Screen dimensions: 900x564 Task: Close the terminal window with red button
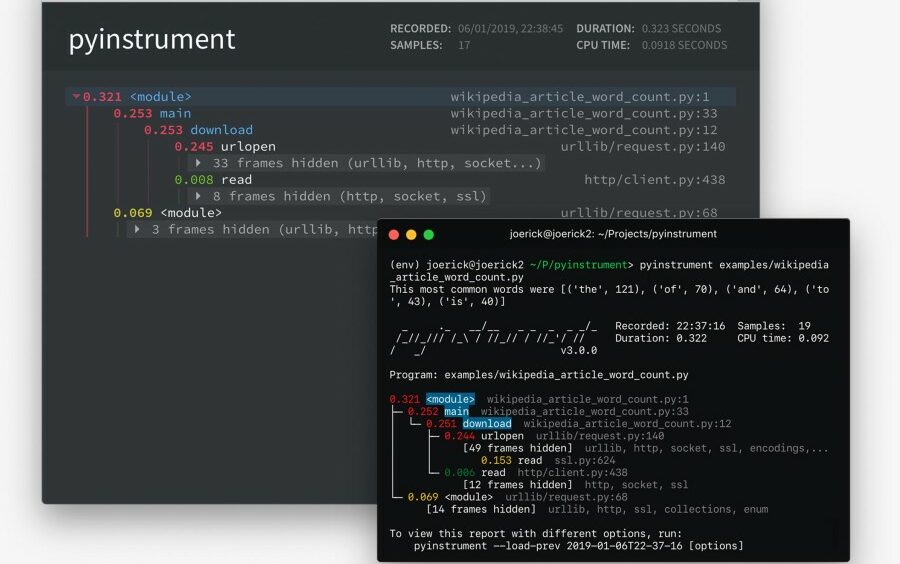[394, 234]
